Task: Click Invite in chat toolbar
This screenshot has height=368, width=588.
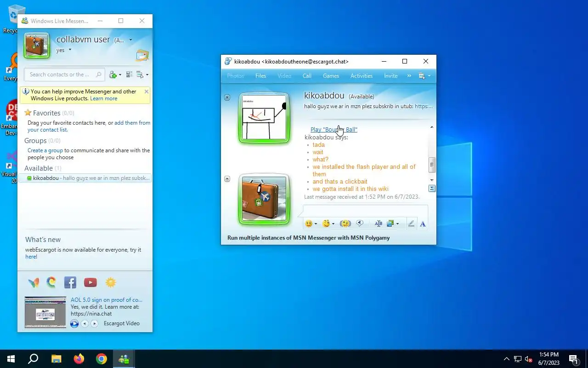Action: (391, 76)
